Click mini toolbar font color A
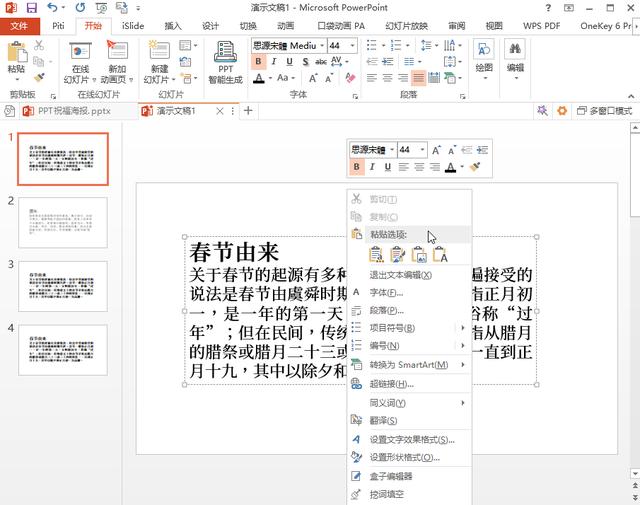 (x=451, y=167)
